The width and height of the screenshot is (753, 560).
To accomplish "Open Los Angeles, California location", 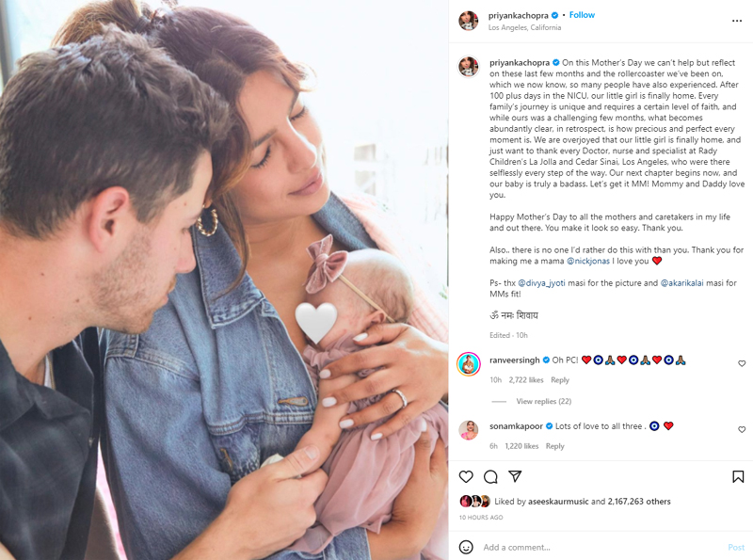I will point(524,27).
